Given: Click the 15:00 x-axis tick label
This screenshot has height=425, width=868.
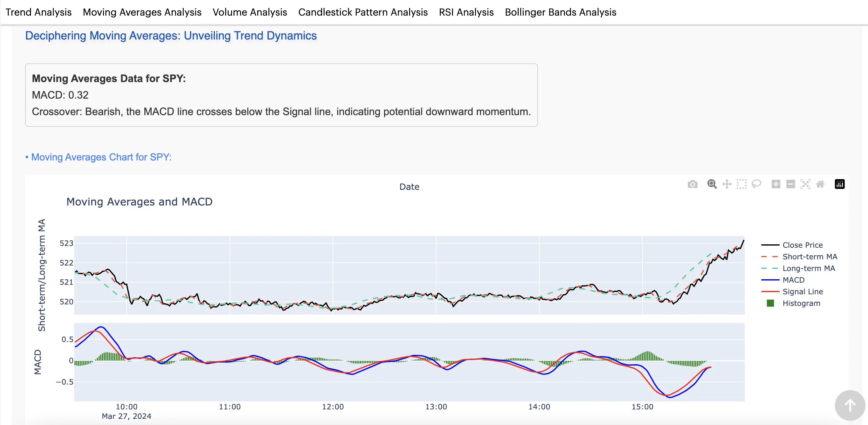Looking at the screenshot, I should [x=642, y=407].
